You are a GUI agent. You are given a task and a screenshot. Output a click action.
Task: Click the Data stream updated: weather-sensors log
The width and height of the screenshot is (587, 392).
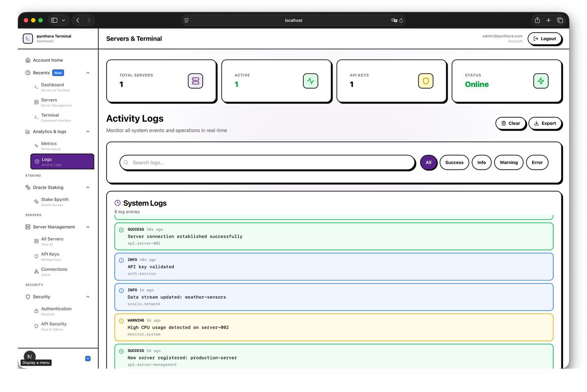[x=334, y=297]
